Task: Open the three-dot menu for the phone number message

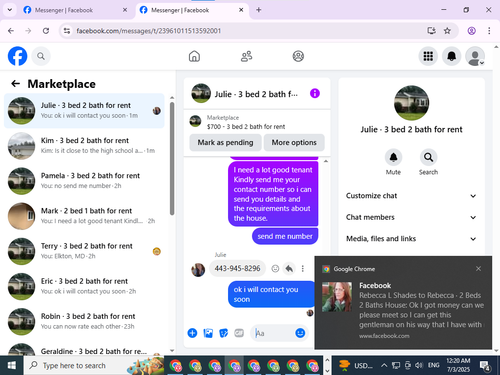Action: (x=303, y=268)
